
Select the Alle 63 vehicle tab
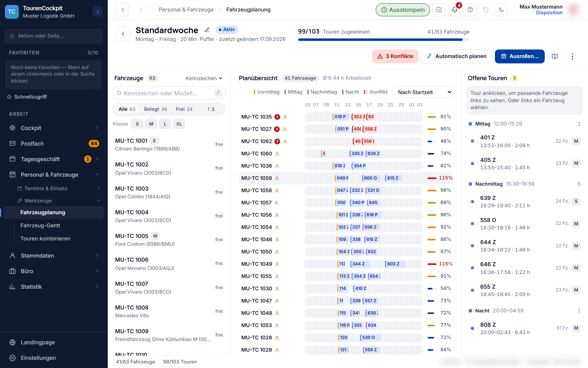(127, 109)
